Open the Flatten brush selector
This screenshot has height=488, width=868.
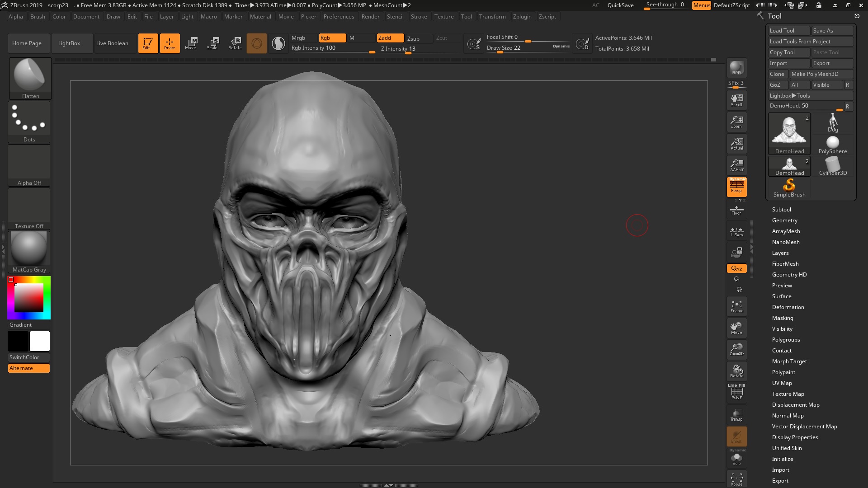[x=30, y=78]
